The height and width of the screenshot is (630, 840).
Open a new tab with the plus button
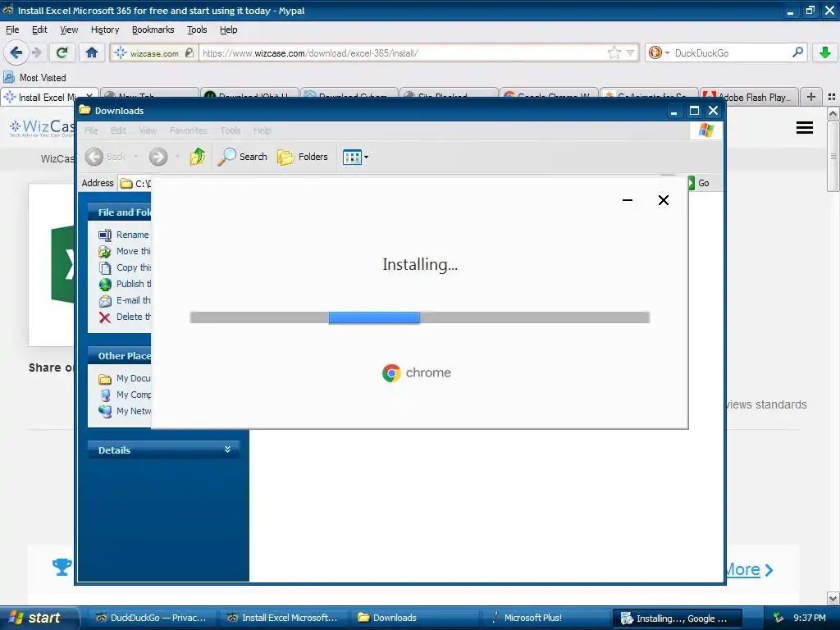click(x=811, y=97)
